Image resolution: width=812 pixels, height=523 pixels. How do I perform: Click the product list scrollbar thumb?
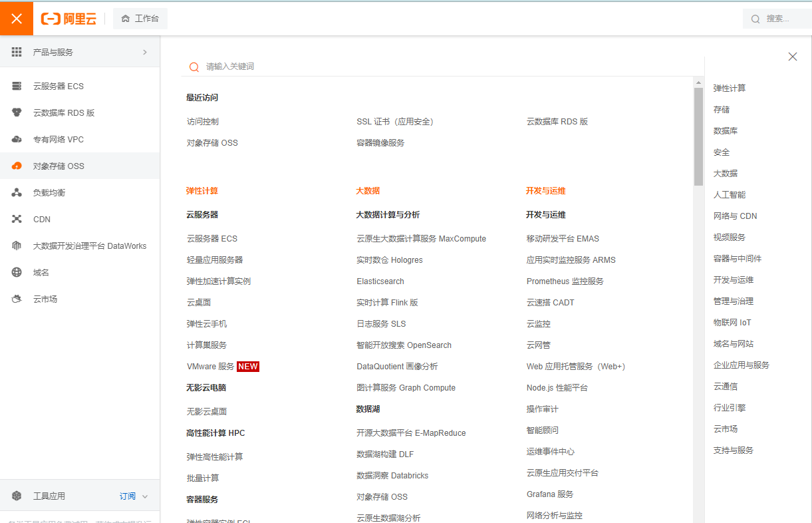coord(698,136)
